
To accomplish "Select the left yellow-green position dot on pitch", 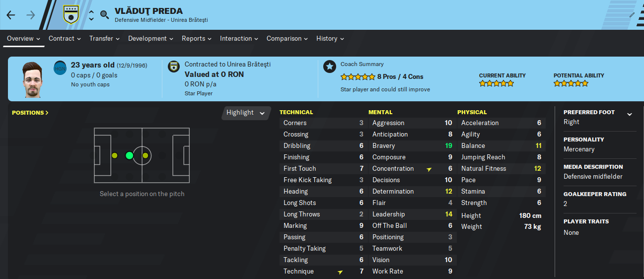I will 114,155.
